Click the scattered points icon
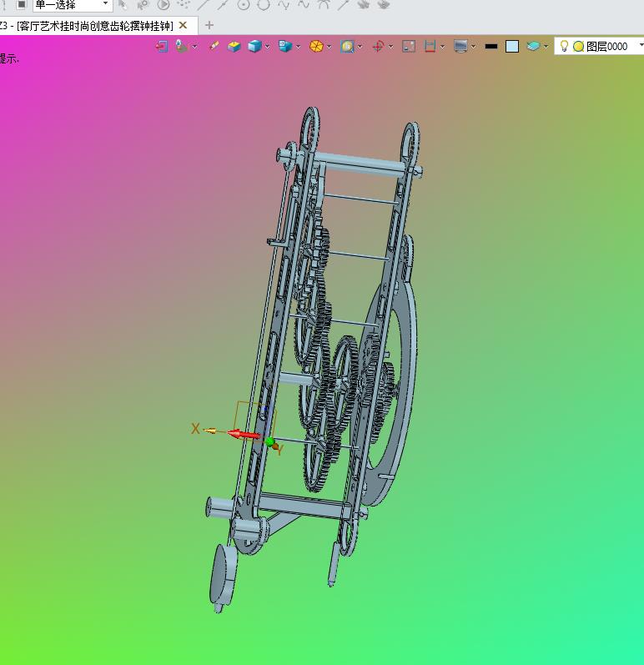 pos(184,4)
